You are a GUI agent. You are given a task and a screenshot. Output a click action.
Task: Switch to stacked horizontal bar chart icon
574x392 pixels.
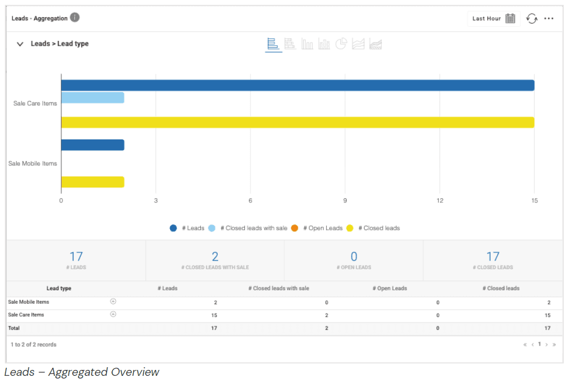(x=290, y=44)
